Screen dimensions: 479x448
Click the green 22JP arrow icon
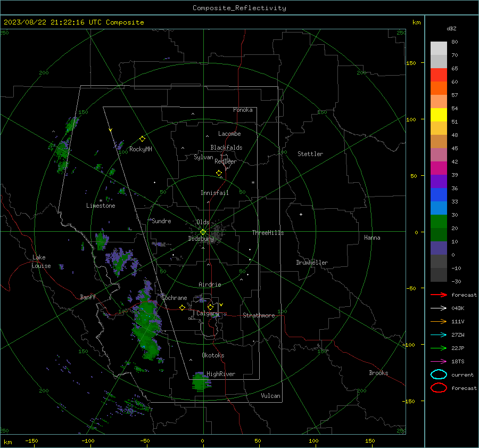439,348
